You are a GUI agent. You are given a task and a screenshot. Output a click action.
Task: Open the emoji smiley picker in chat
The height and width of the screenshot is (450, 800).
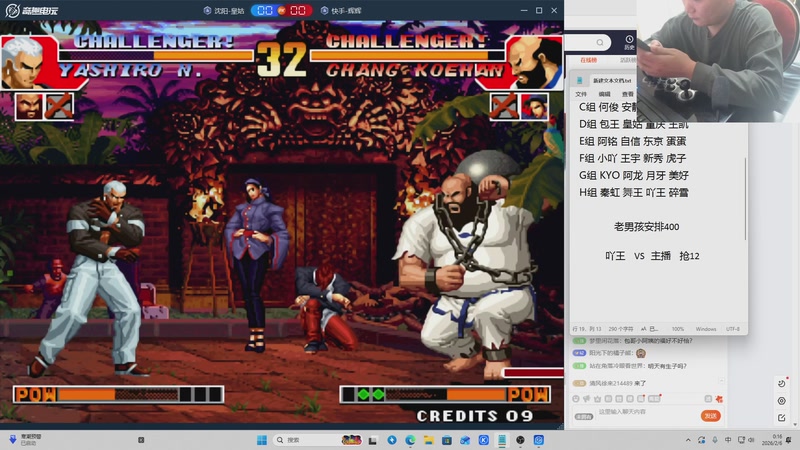(576, 399)
